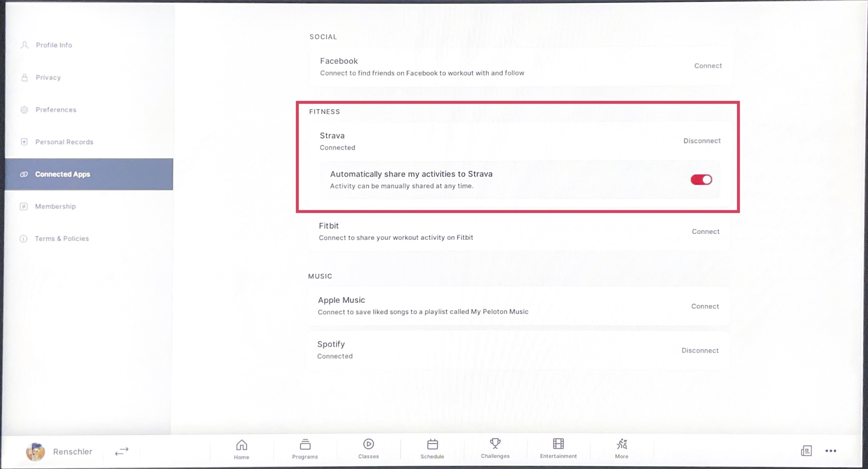This screenshot has height=469, width=868.
Task: Tap the Schedule calendar icon
Action: coord(432,444)
